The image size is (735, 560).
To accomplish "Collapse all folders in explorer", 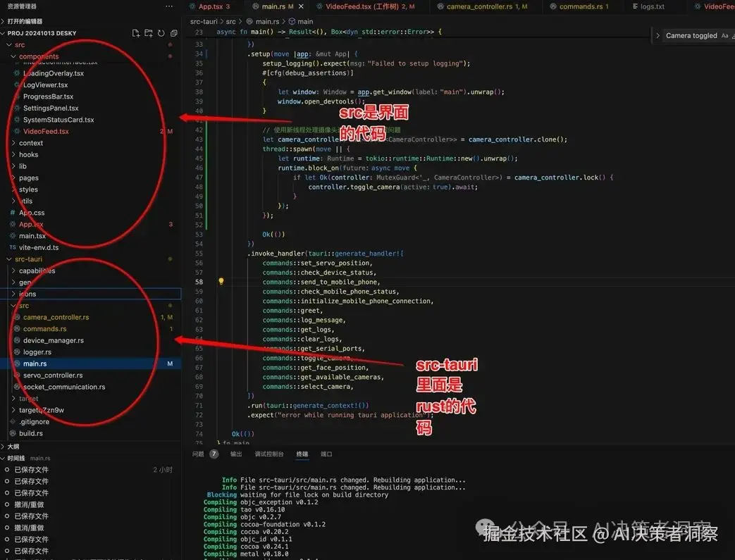I will pos(174,33).
